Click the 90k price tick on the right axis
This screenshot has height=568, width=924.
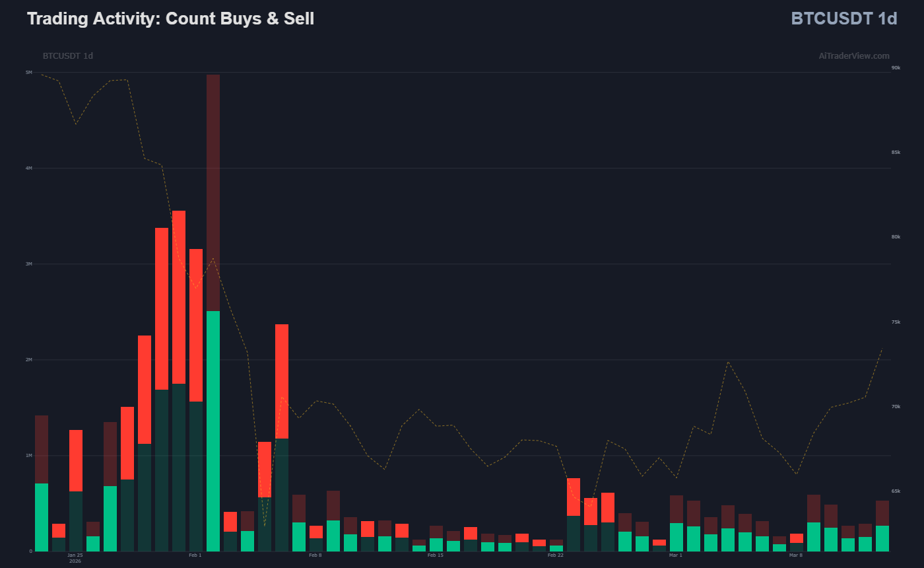click(896, 68)
